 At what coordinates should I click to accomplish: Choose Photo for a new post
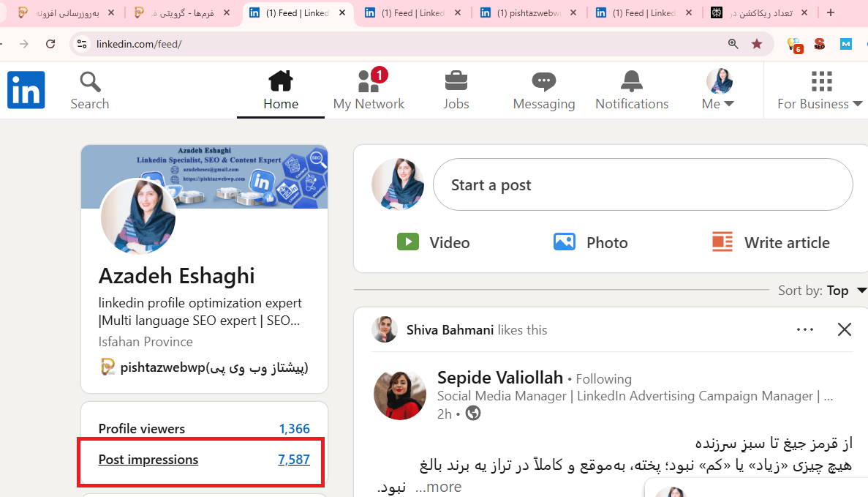pos(591,242)
